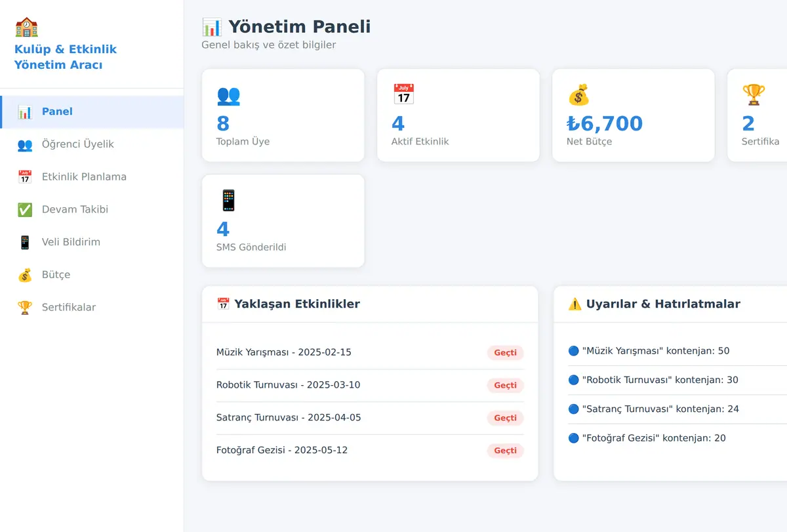787x532 pixels.
Task: Click the "Satranç Turnuvası" kontenjan: 24 alert
Action: tap(653, 409)
